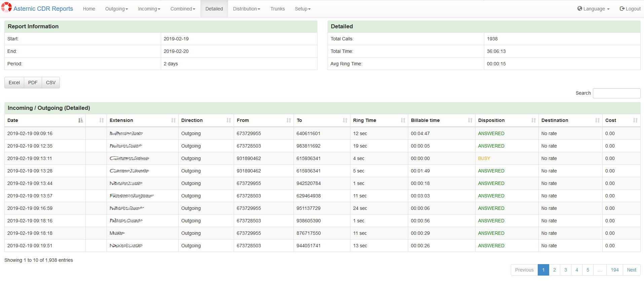The image size is (644, 285).
Task: Sort by Direction column arrows
Action: pyautogui.click(x=229, y=120)
